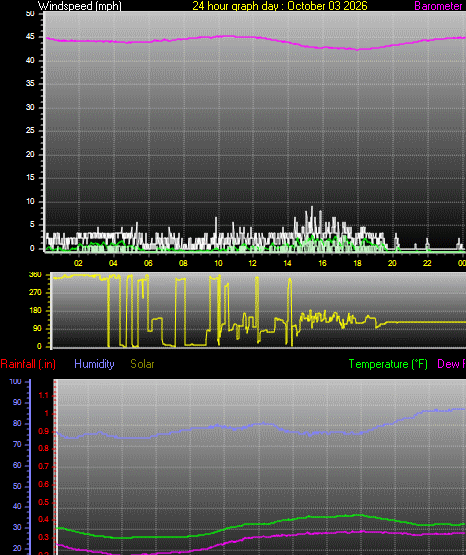Click the Humidity legend label

[94, 364]
